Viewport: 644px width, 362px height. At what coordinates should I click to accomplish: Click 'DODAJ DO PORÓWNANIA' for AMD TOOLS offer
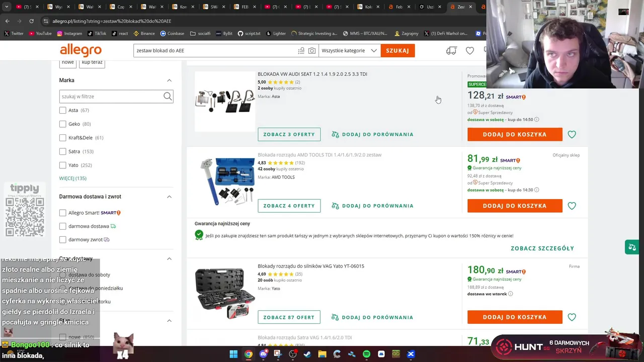[x=373, y=206]
